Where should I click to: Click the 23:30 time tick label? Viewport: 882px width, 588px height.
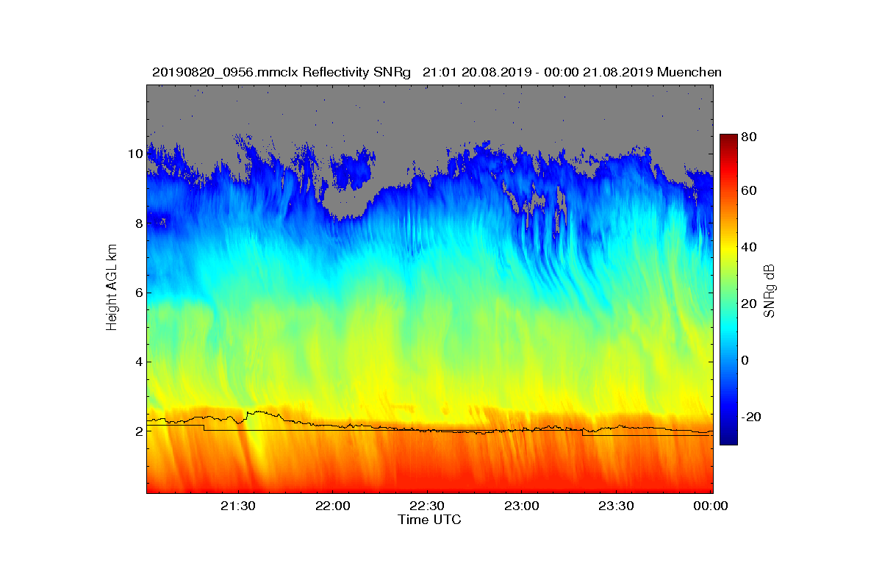(615, 506)
